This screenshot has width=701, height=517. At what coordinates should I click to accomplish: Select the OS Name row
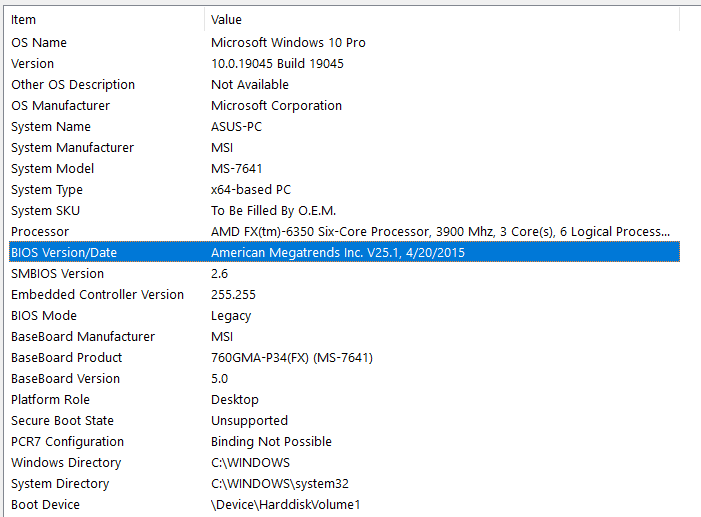coord(344,42)
